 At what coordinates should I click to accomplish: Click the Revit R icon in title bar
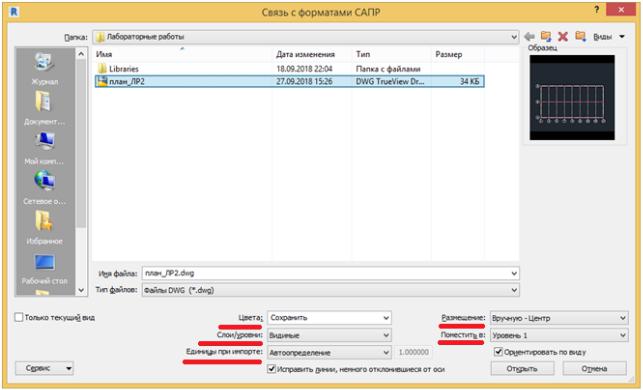coord(14,11)
